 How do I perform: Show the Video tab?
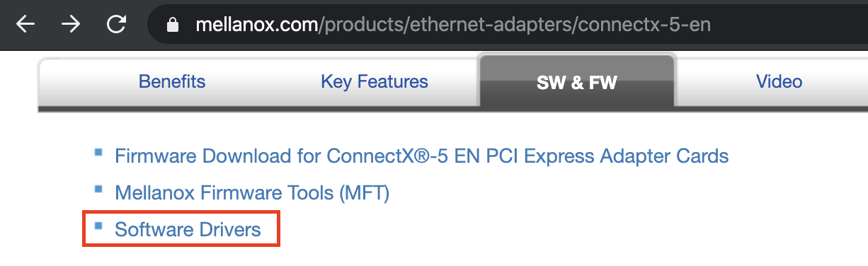pos(779,81)
